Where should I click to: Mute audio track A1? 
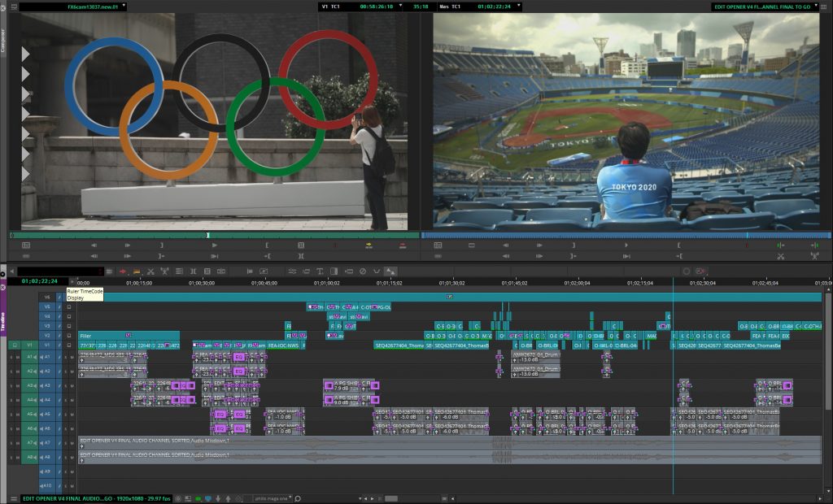point(72,357)
